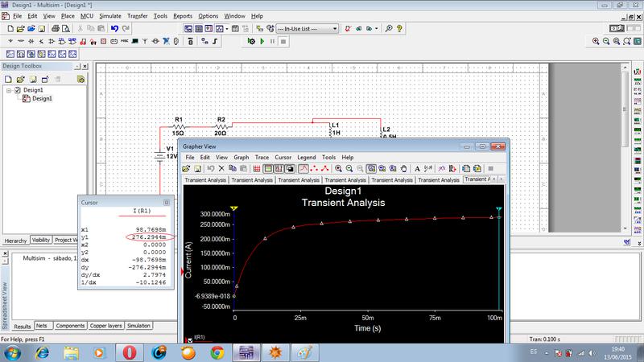
Task: Toggle the Design1 checkbox in Design Toolbox
Action: point(18,90)
